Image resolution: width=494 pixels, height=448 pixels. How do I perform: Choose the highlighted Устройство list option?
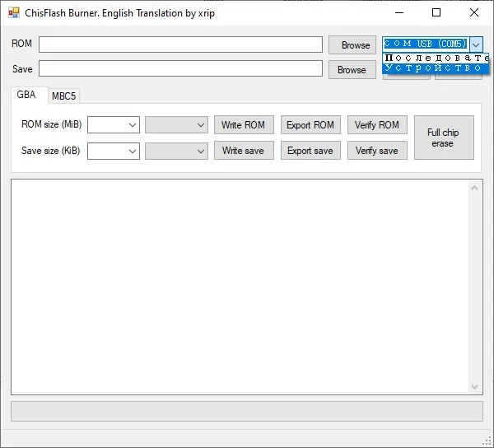point(436,68)
